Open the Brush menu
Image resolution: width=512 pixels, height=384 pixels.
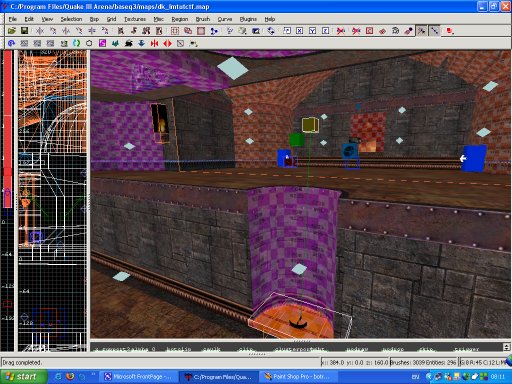[203, 19]
